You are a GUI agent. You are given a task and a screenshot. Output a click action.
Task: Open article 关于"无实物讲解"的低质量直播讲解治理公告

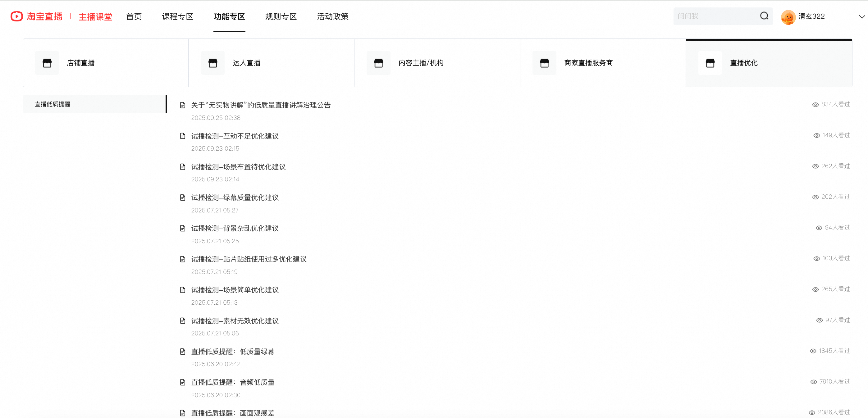[x=261, y=105]
